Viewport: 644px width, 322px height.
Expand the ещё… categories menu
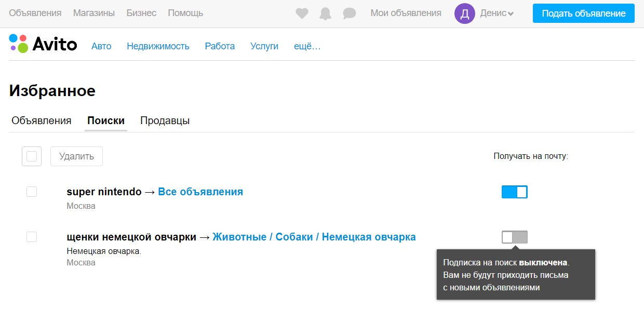click(307, 46)
